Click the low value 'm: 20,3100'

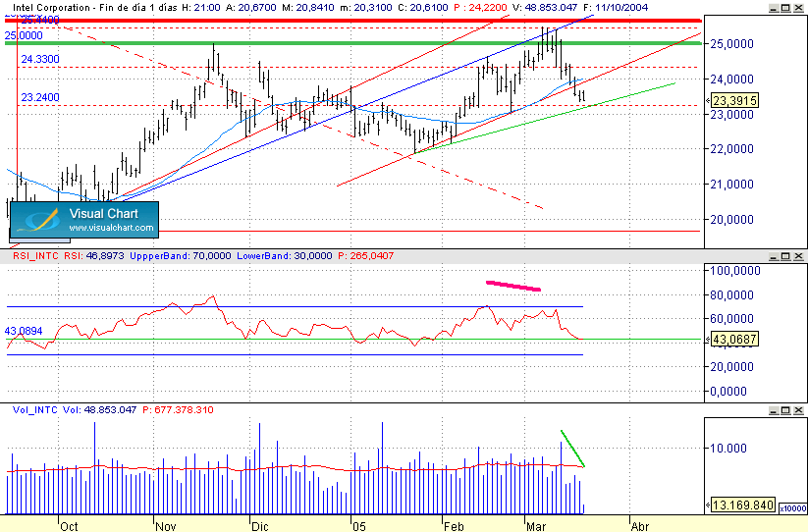click(x=366, y=8)
